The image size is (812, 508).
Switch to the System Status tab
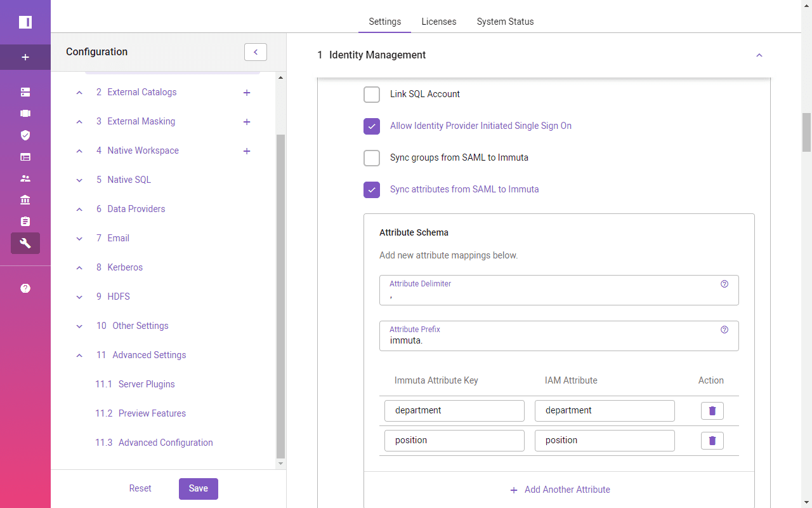pyautogui.click(x=505, y=22)
